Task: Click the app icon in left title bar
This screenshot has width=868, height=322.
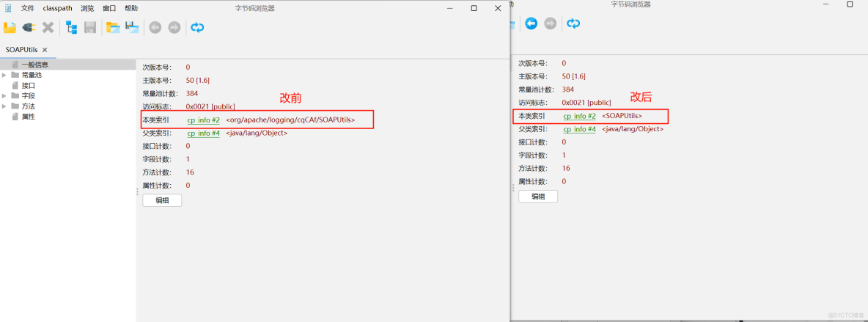Action: [8, 8]
